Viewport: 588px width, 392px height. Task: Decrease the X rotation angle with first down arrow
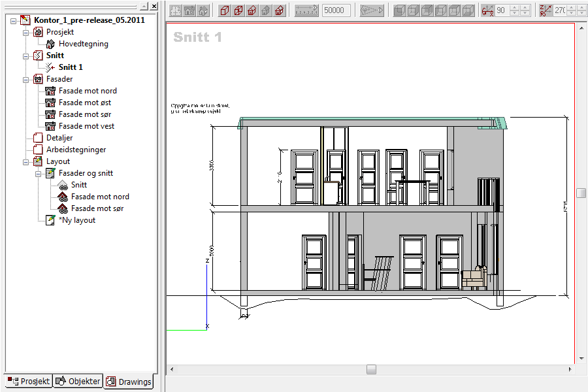pos(515,13)
